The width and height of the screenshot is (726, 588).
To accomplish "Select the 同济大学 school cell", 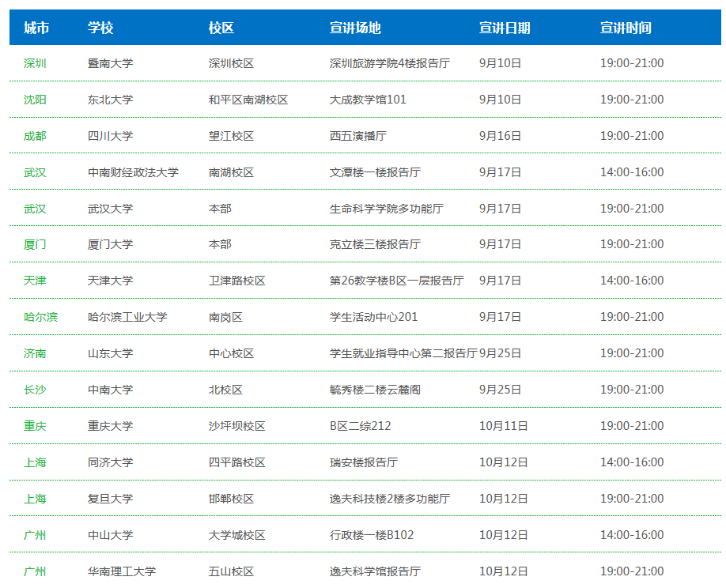I will click(110, 462).
